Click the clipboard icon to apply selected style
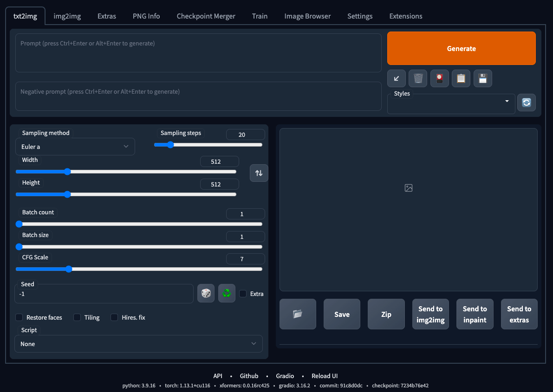The height and width of the screenshot is (392, 553). coord(461,78)
